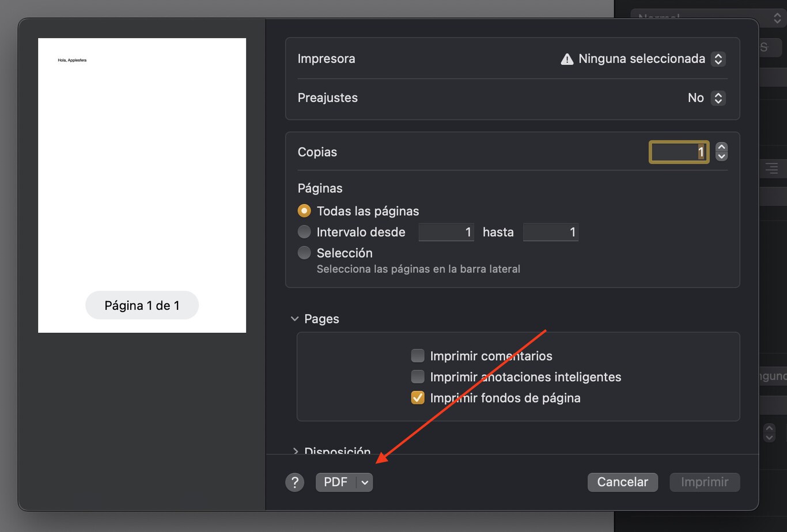Screen dimensions: 787x532
Task: Expand the Disposición section
Action: [x=296, y=451]
